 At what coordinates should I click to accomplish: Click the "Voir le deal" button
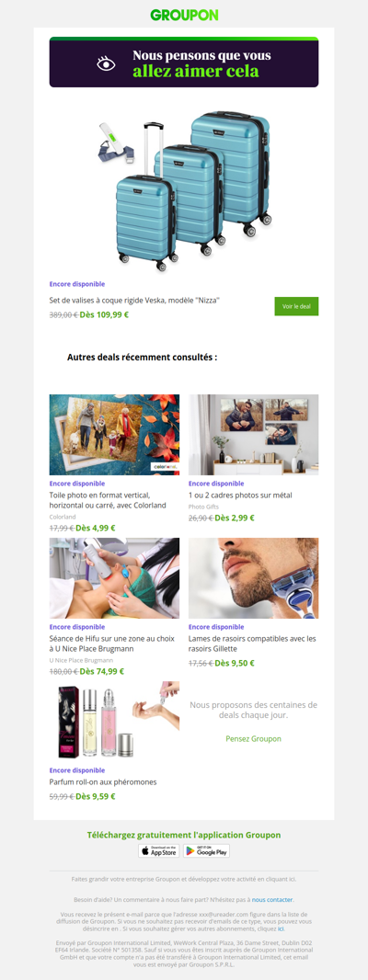[x=296, y=306]
